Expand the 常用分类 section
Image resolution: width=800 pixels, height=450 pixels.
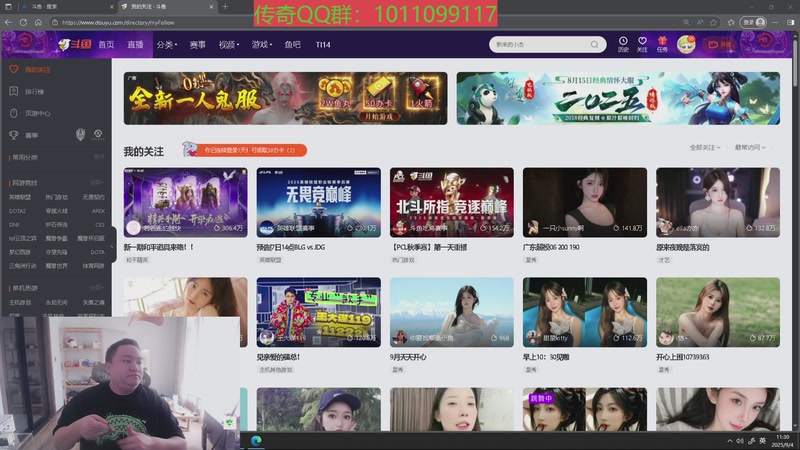pos(99,157)
